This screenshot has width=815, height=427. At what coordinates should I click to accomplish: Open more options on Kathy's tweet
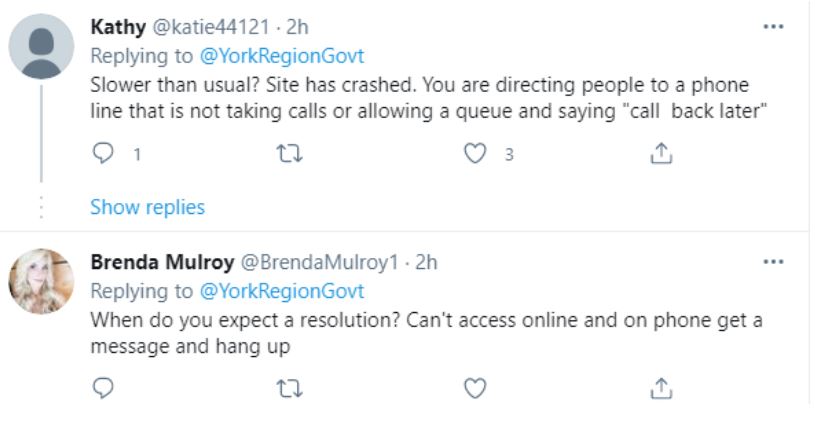pos(773,26)
